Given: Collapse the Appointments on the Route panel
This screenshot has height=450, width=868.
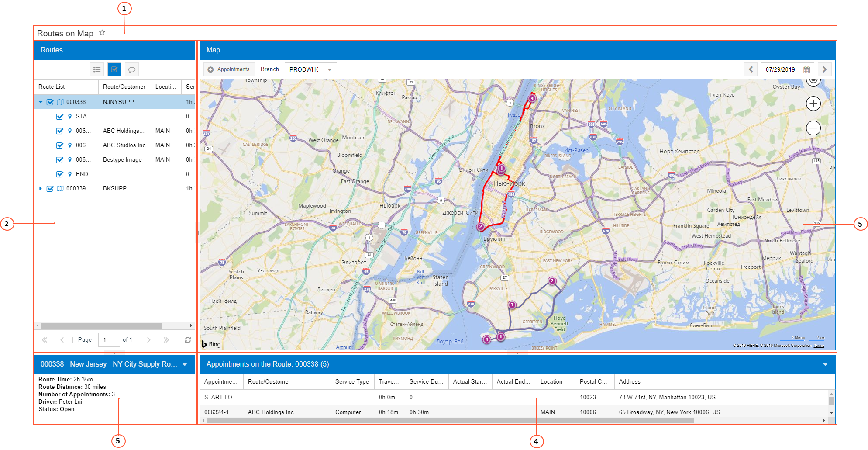Looking at the screenshot, I should coord(825,364).
